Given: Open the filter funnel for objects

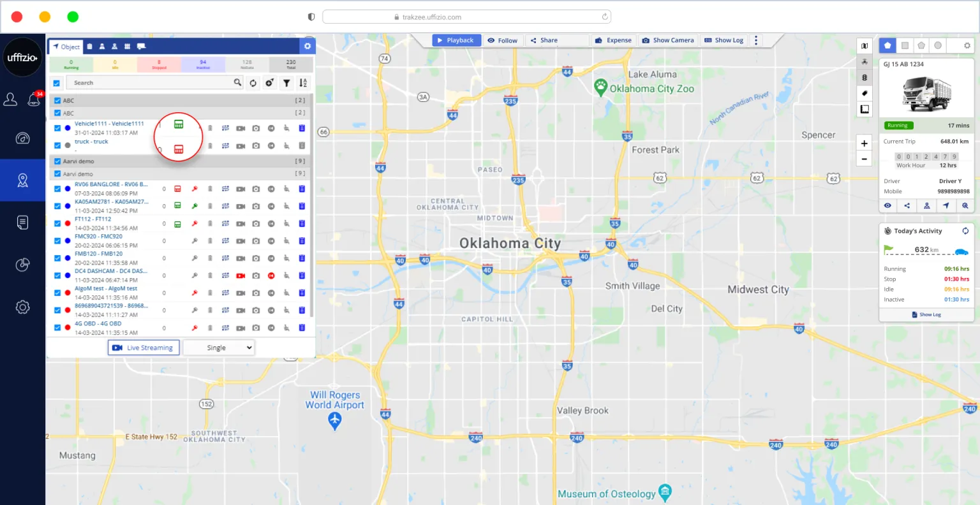Looking at the screenshot, I should [x=286, y=83].
